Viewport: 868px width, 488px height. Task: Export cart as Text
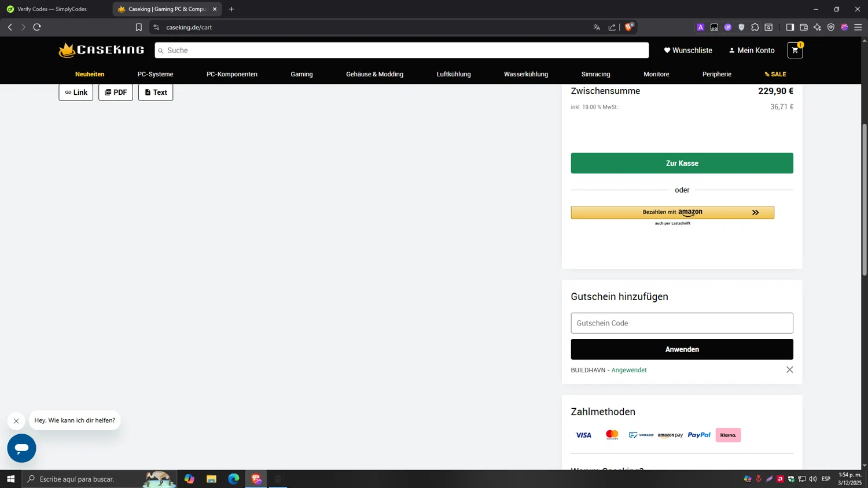[x=156, y=93]
